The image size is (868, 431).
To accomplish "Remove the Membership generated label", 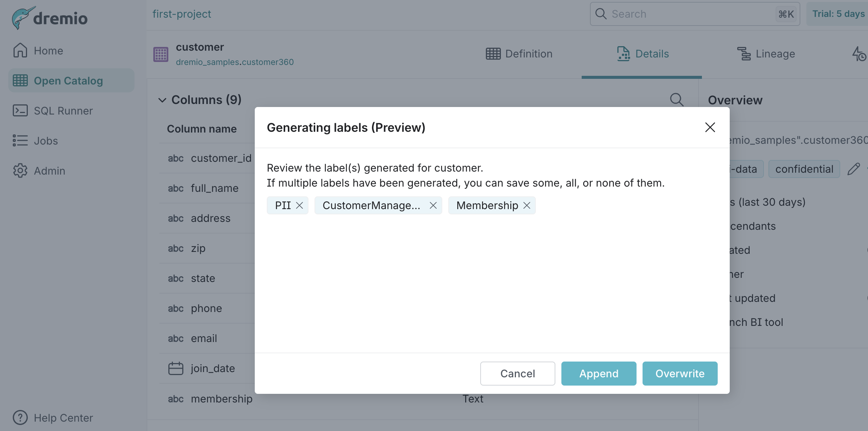I will (527, 205).
